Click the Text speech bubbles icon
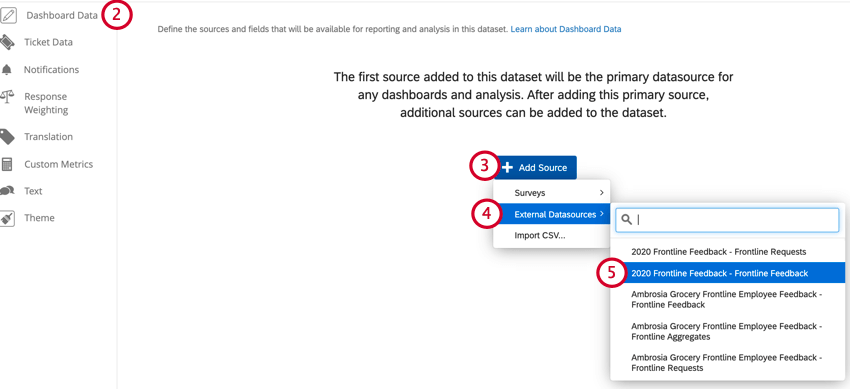Screen dimensions: 850x389 pyautogui.click(x=7, y=191)
